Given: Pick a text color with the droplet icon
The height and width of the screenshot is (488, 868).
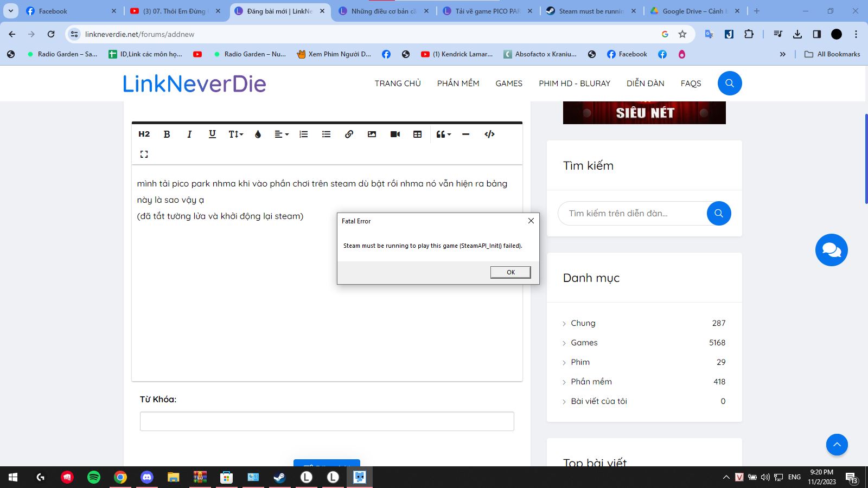Looking at the screenshot, I should (x=258, y=134).
